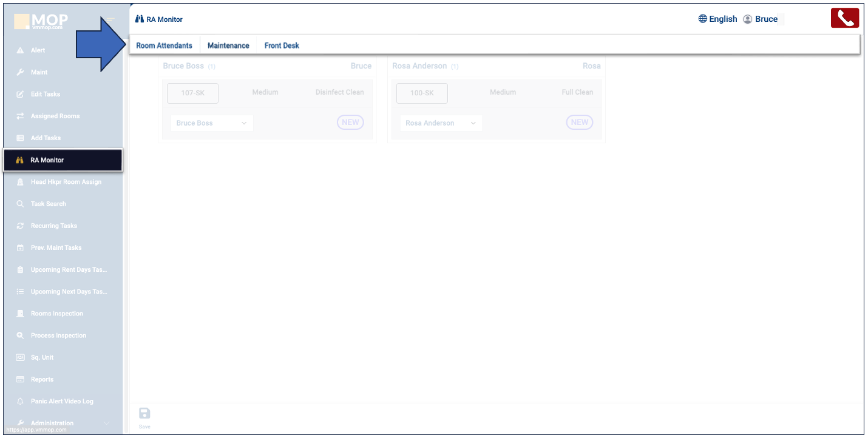868x438 pixels.
Task: Select the Room Attendants tab
Action: [x=164, y=45]
